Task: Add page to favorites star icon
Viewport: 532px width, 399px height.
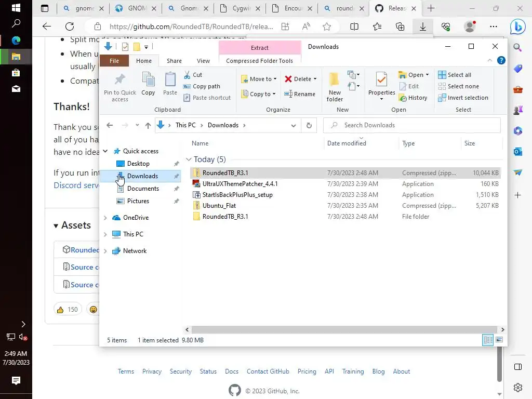Action: 327,26
